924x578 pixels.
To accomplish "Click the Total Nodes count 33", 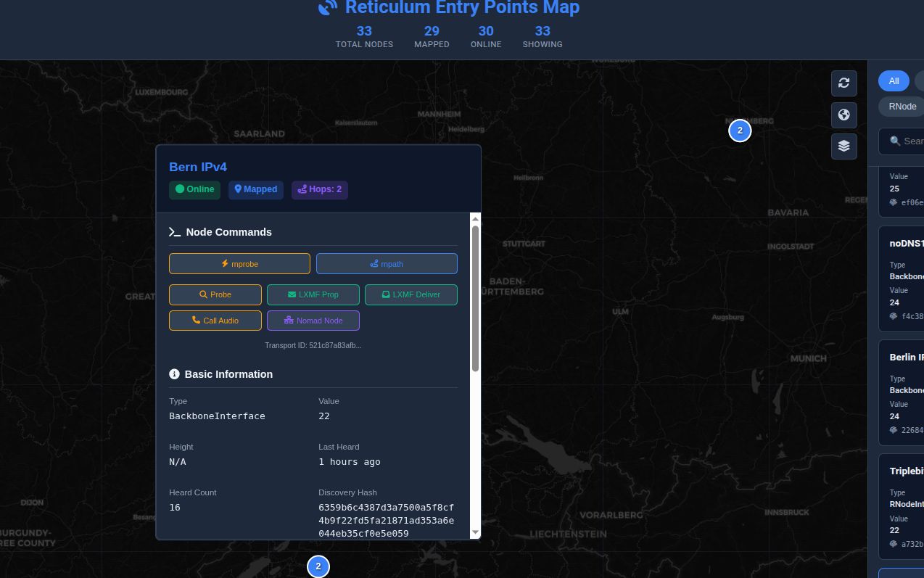I will [364, 30].
